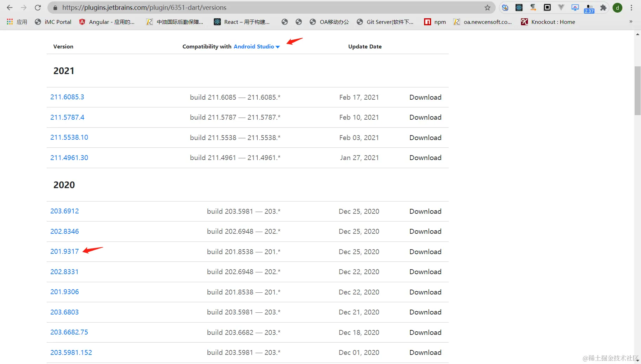Download the Dec 22 202.8331 build
The height and width of the screenshot is (364, 641).
[425, 272]
